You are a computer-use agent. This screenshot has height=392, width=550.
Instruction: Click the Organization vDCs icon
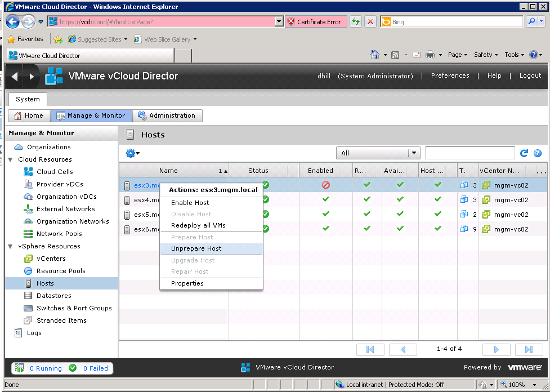pos(28,197)
